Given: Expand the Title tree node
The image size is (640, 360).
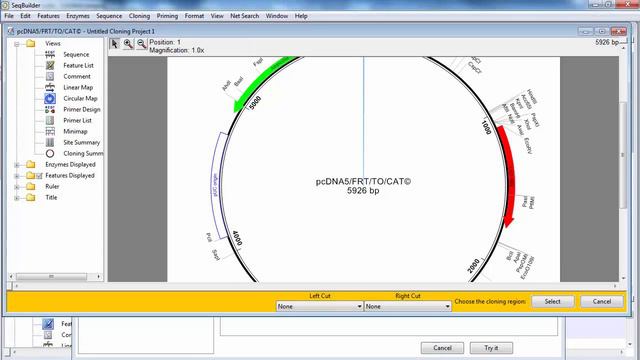Looking at the screenshot, I should (17, 198).
